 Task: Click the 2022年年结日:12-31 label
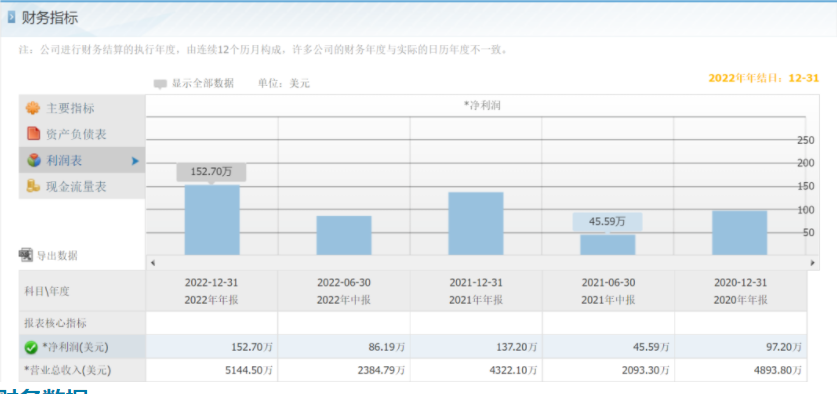(x=763, y=78)
